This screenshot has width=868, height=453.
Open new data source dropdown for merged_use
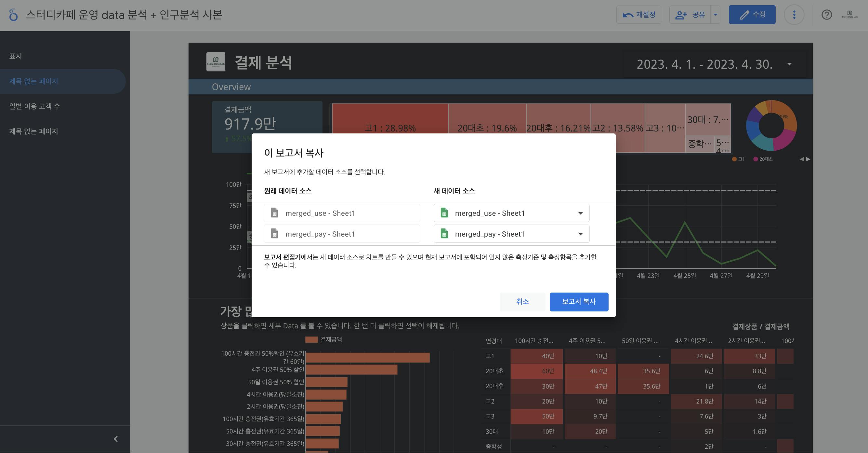580,213
